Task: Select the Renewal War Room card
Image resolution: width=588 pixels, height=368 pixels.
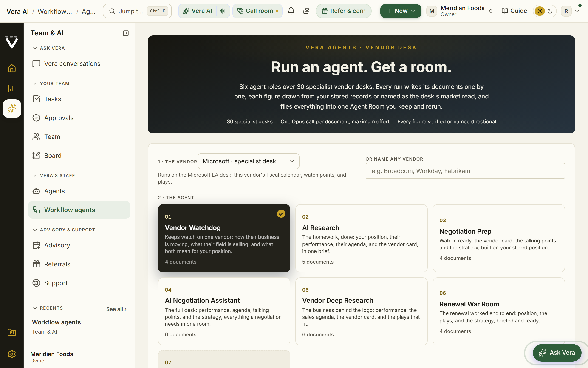Action: coord(499,311)
